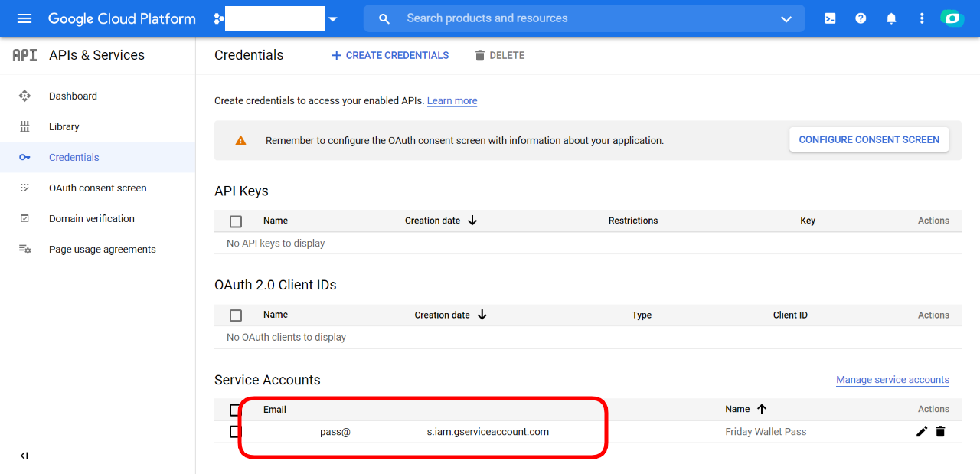This screenshot has height=474, width=980.
Task: Click the API logo in APIs & Services header
Action: click(x=24, y=55)
